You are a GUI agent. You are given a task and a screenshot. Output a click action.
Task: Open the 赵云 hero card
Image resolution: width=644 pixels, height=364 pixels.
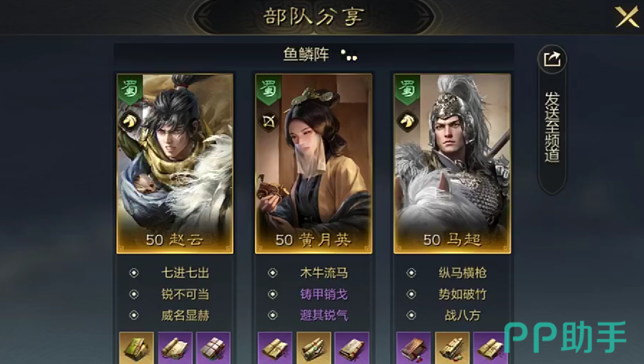click(175, 163)
